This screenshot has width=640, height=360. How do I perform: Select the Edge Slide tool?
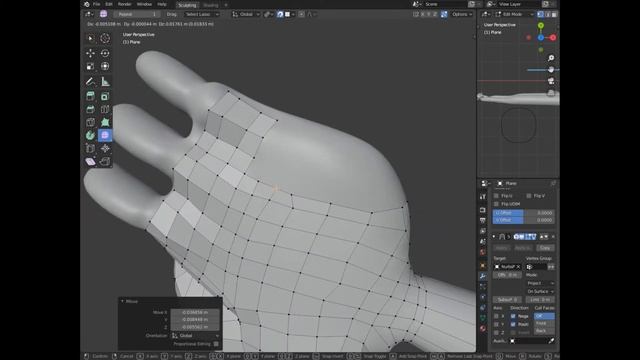90,148
